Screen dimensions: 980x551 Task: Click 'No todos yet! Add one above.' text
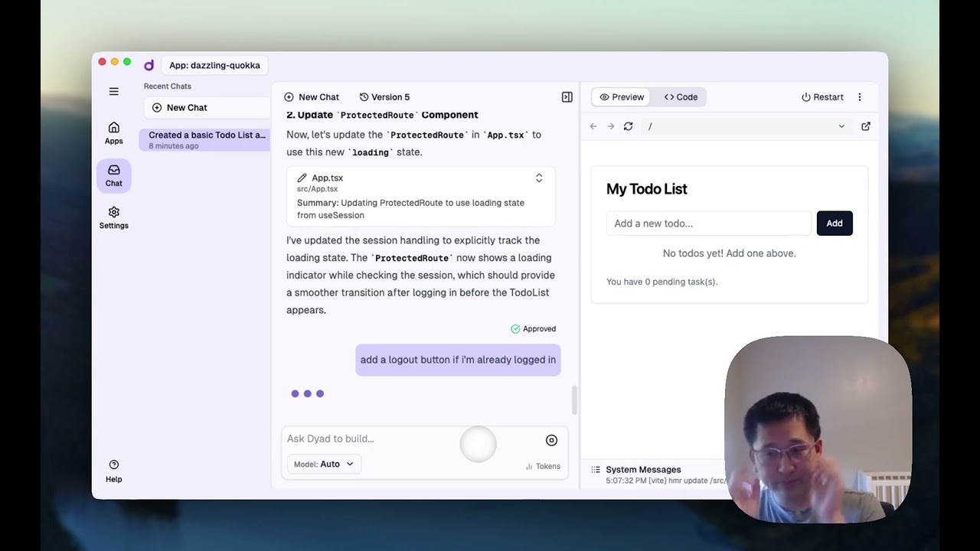(730, 253)
